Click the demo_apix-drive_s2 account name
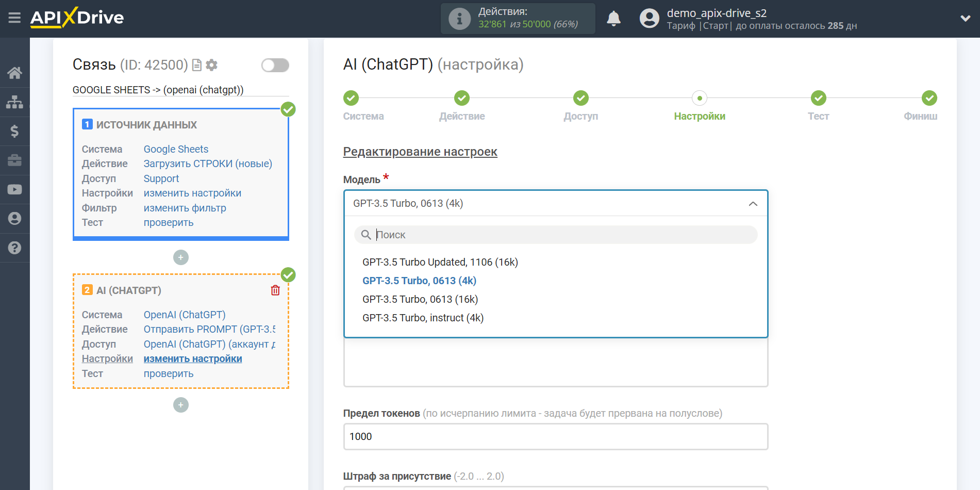980x490 pixels. tap(717, 13)
